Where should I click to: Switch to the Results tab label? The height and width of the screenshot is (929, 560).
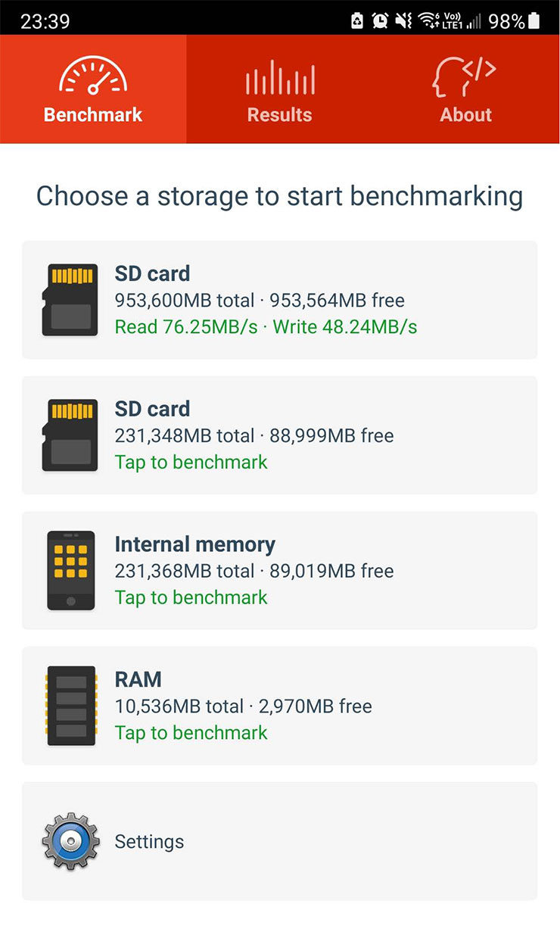tap(280, 115)
